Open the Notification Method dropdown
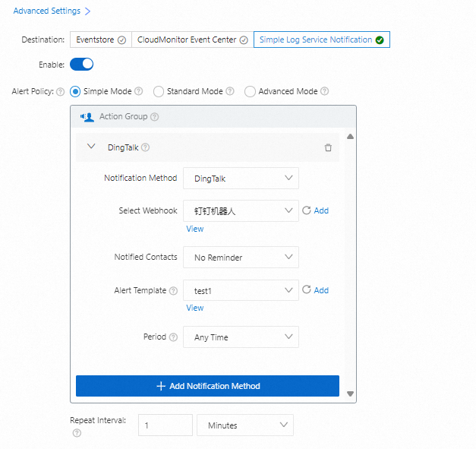The height and width of the screenshot is (449, 476). click(x=241, y=179)
